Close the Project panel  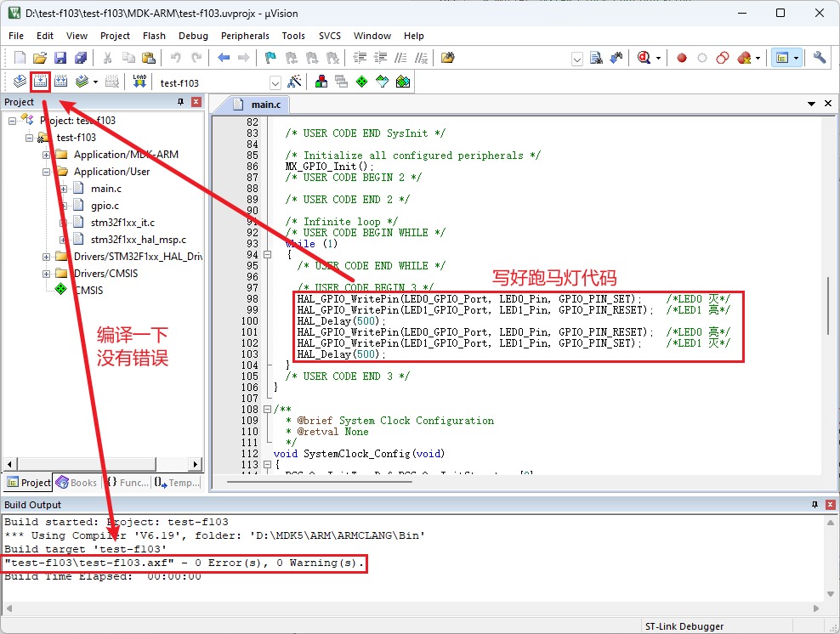(x=196, y=102)
